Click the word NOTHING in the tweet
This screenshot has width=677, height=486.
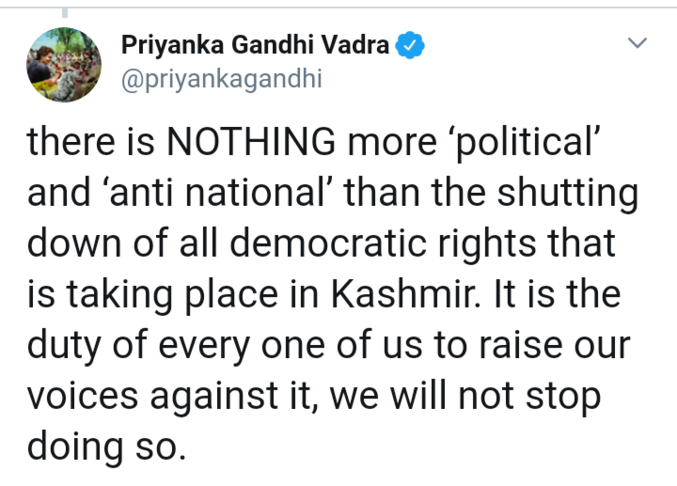click(x=243, y=144)
